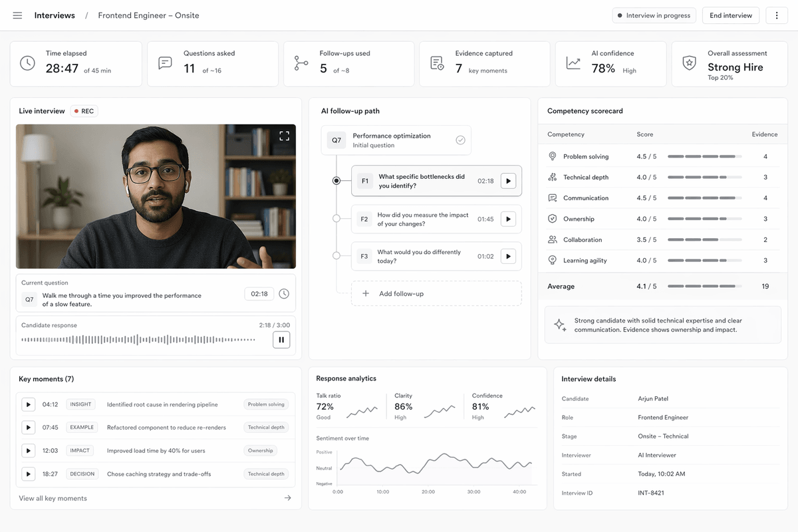Open the Q7 Performance optimization card
798x532 pixels.
coord(396,140)
